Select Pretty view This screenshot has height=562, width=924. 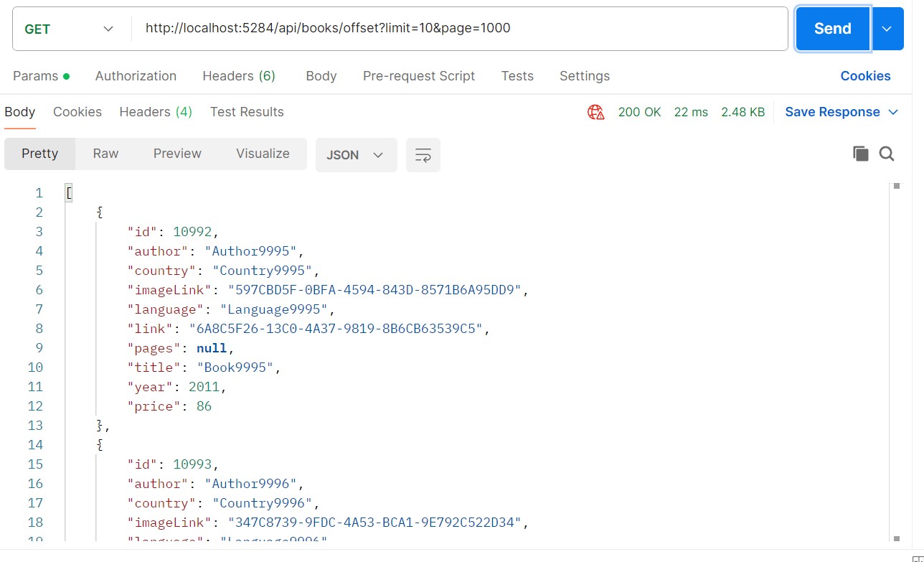click(x=40, y=154)
